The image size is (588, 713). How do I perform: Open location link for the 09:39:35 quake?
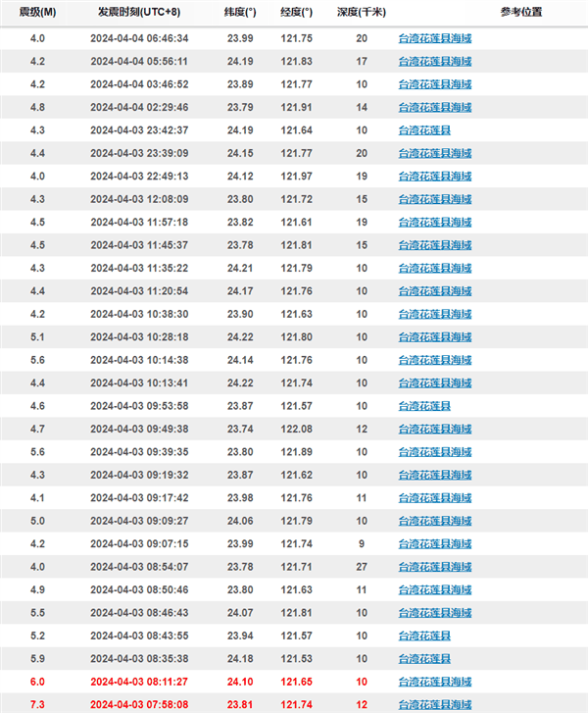coord(435,452)
